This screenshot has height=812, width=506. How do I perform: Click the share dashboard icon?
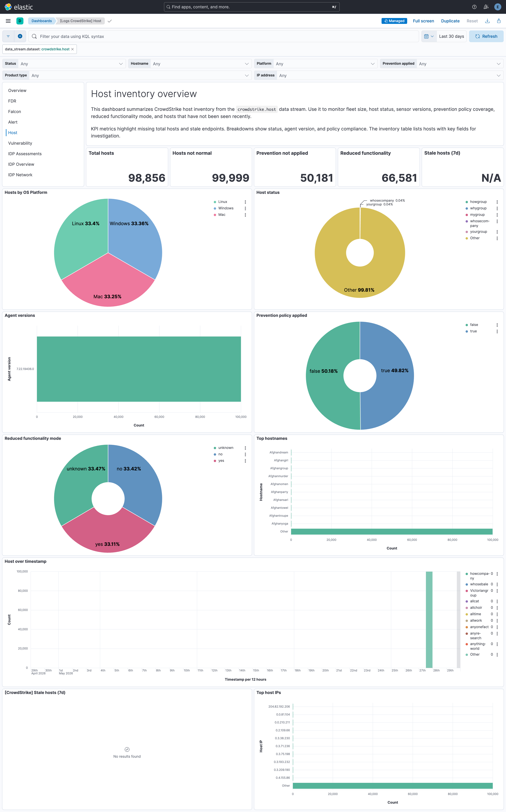pyautogui.click(x=499, y=21)
